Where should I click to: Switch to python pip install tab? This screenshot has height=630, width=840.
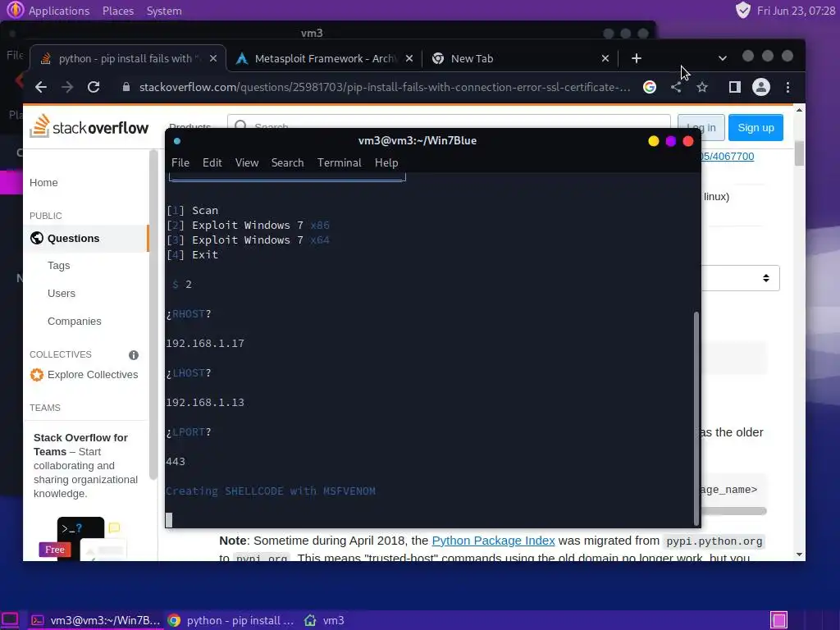[126, 58]
